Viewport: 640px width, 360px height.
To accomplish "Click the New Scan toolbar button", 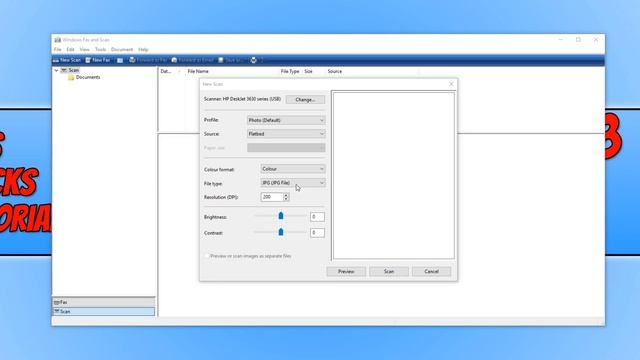I will click(67, 60).
